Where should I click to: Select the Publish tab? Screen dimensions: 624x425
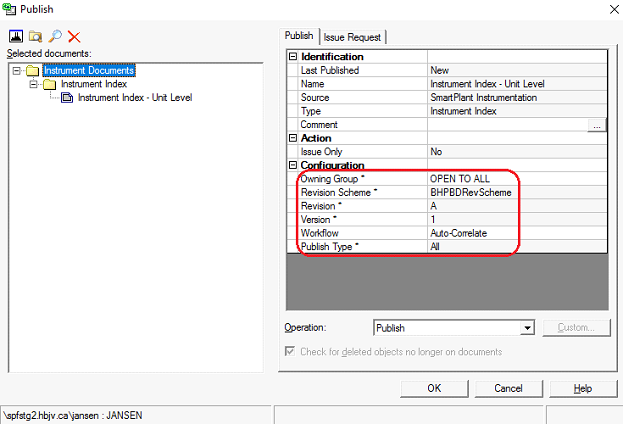(x=300, y=36)
